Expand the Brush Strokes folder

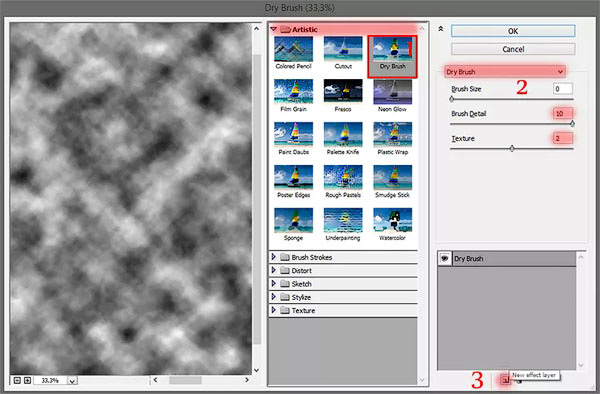point(274,257)
